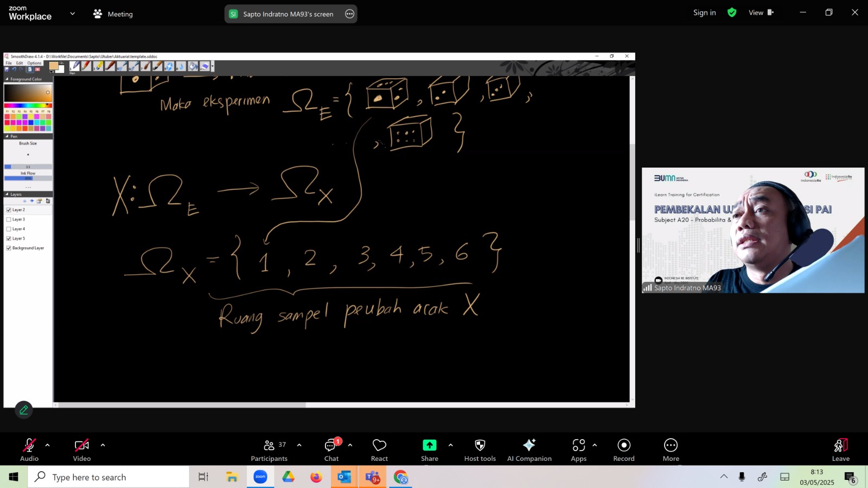
Task: Expand the Video options arrow
Action: coord(103,445)
